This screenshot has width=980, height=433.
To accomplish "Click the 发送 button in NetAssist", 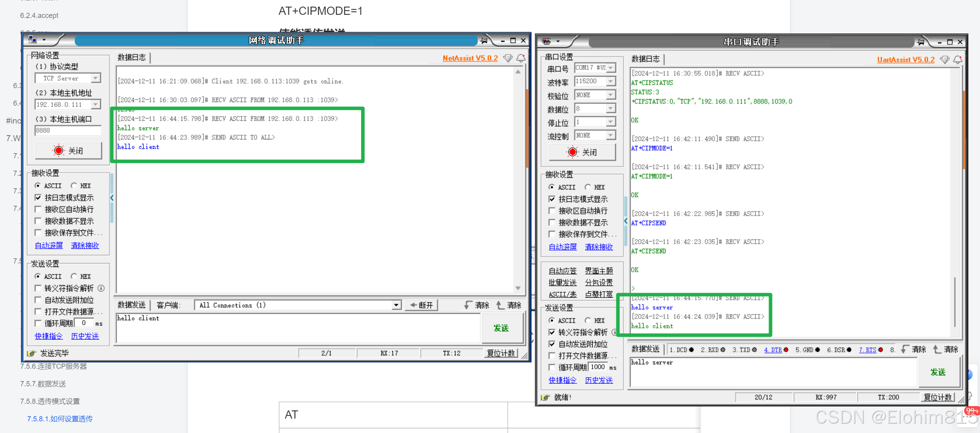I will [501, 328].
